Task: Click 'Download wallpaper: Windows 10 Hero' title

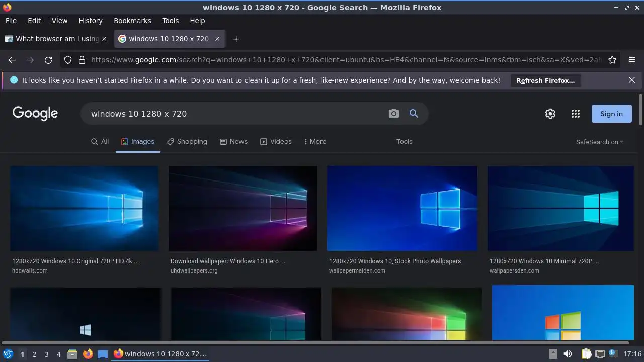Action: point(228,261)
